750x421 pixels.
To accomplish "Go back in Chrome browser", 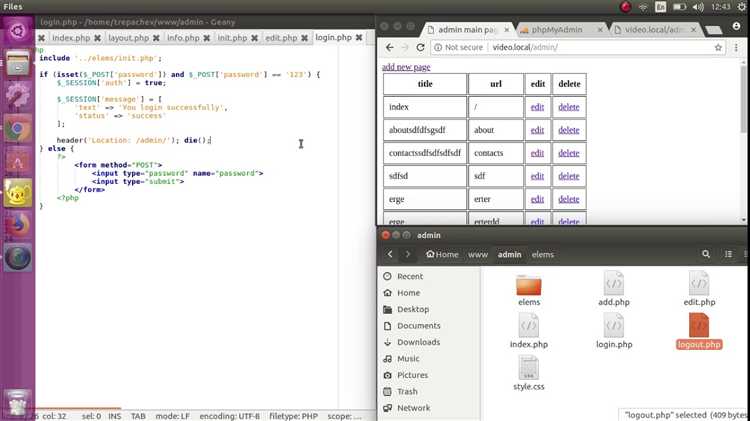I will click(x=390, y=47).
